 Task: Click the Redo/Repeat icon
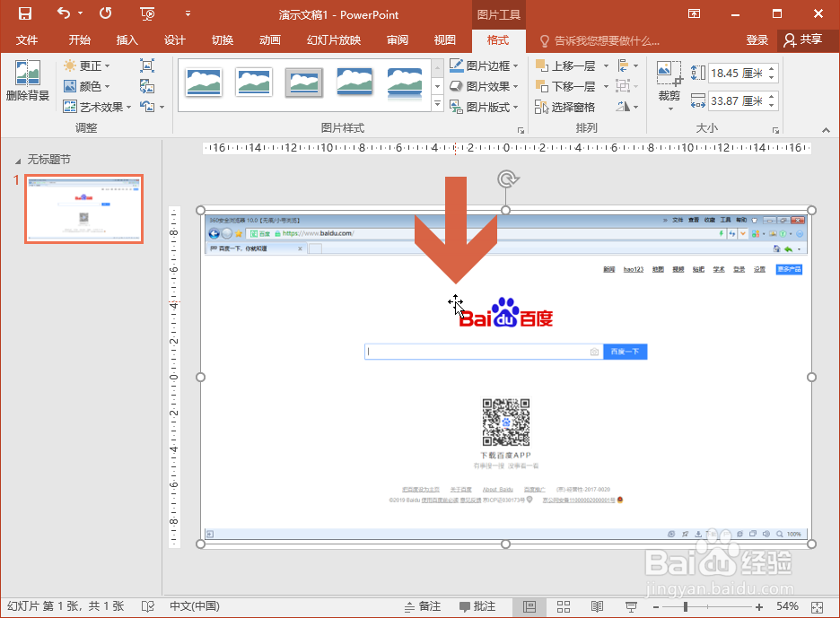(x=106, y=13)
